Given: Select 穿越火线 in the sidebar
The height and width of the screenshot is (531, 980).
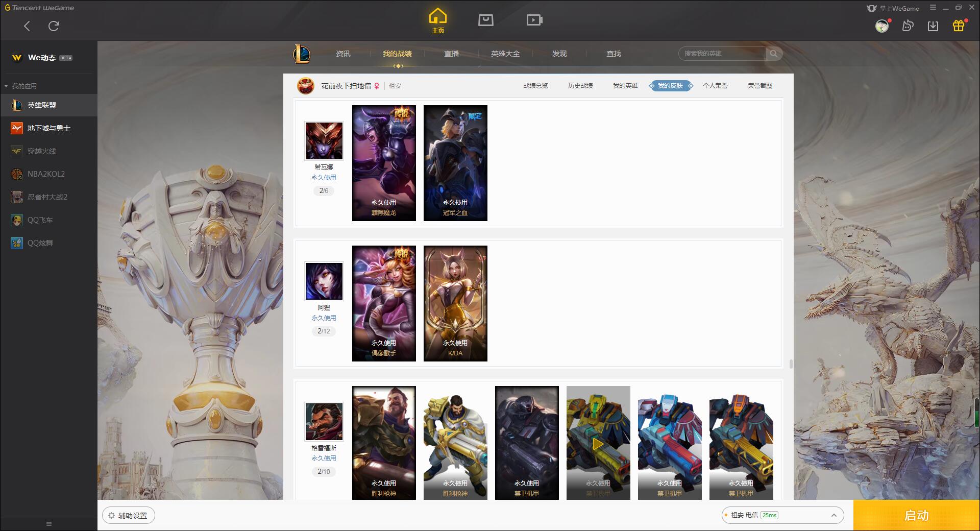Looking at the screenshot, I should click(48, 151).
